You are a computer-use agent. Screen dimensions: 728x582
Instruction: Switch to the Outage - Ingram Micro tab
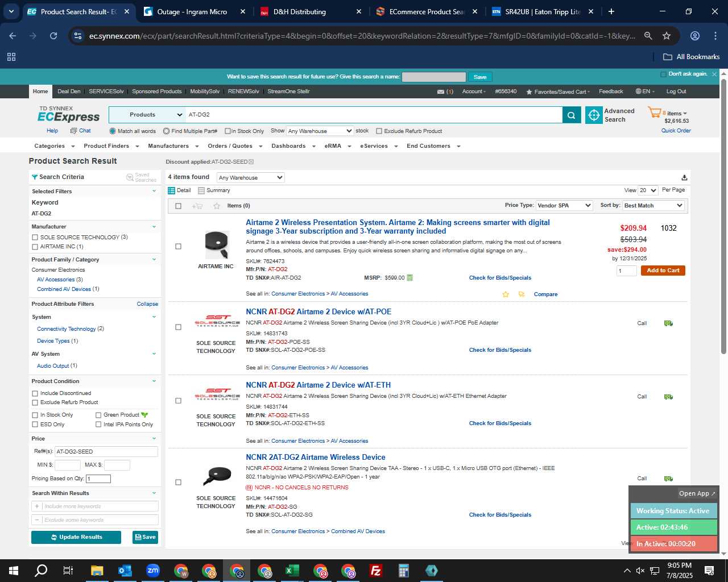click(193, 11)
